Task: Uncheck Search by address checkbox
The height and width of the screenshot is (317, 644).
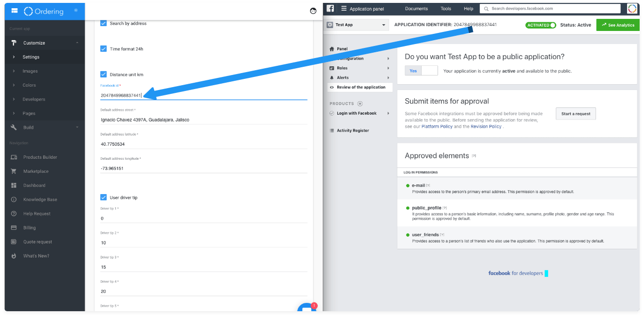Action: pos(103,23)
